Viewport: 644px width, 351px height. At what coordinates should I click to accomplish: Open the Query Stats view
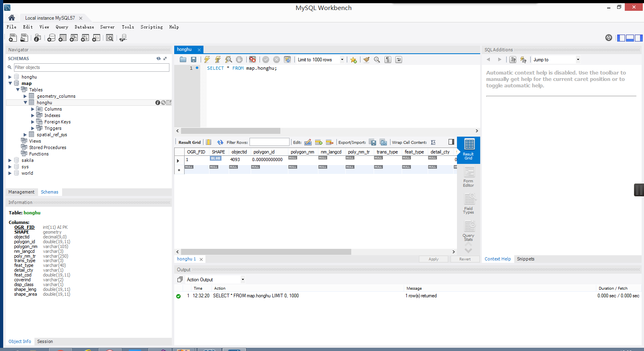click(468, 231)
